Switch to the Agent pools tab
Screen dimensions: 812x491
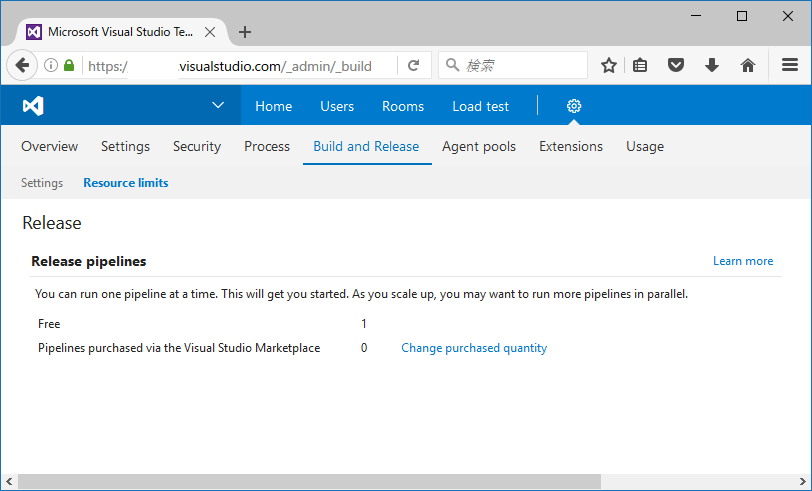479,147
